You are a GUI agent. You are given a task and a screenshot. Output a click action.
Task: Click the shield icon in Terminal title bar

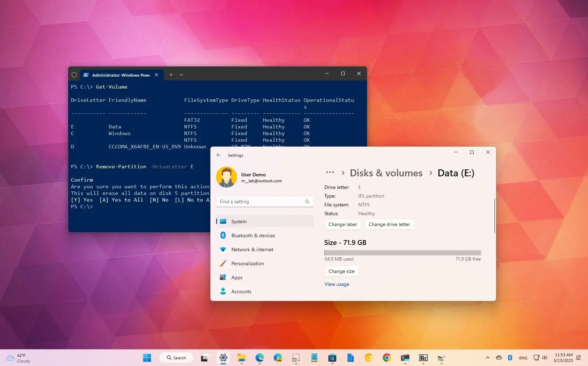coord(74,75)
